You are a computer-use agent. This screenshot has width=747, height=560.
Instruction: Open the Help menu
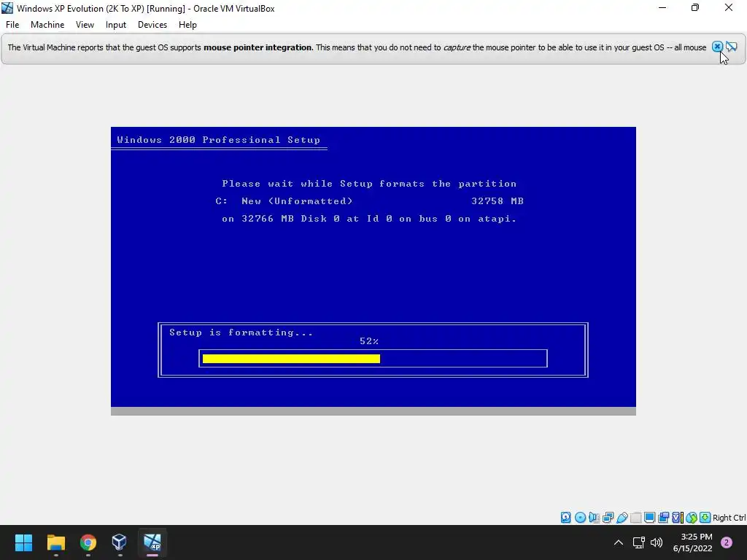click(x=187, y=25)
